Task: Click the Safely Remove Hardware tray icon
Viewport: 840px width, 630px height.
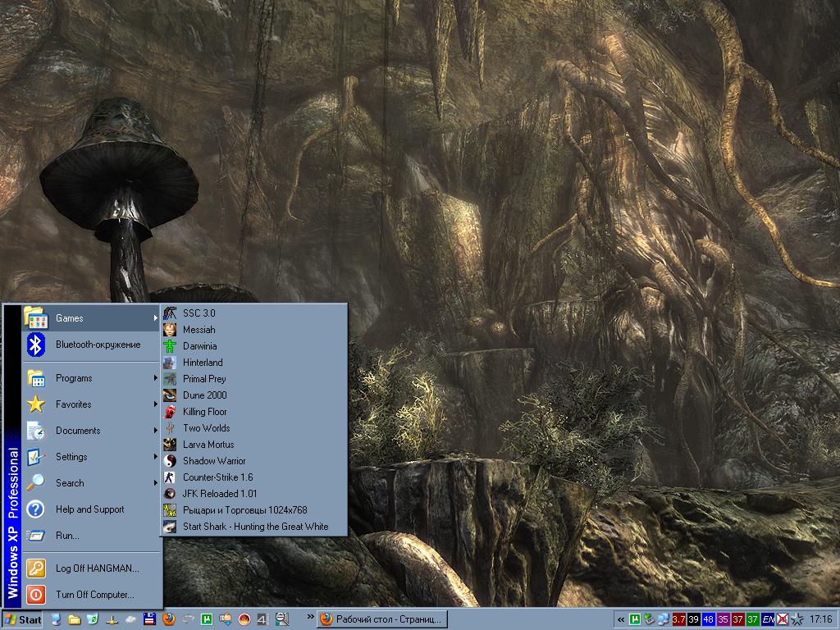Action: click(x=649, y=619)
